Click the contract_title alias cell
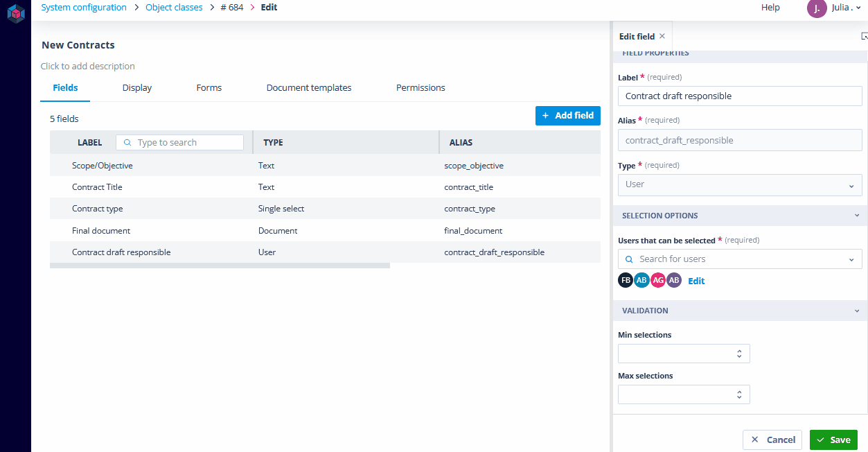This screenshot has height=452, width=868. [x=469, y=187]
